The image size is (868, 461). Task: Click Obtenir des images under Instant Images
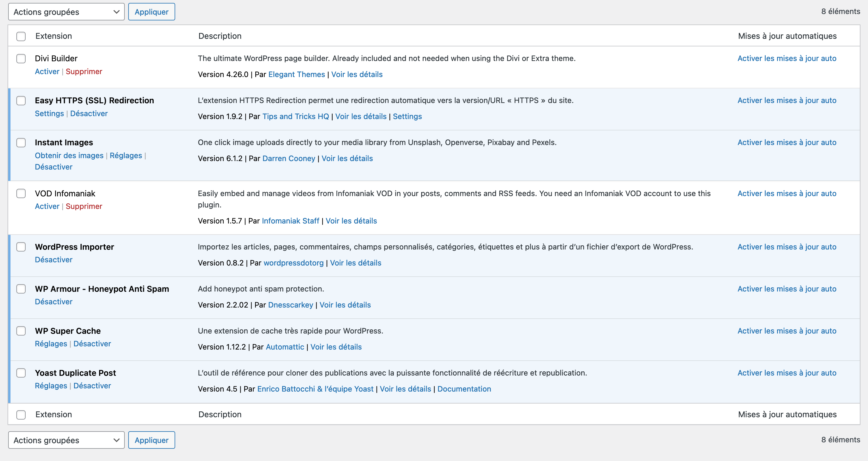click(69, 156)
